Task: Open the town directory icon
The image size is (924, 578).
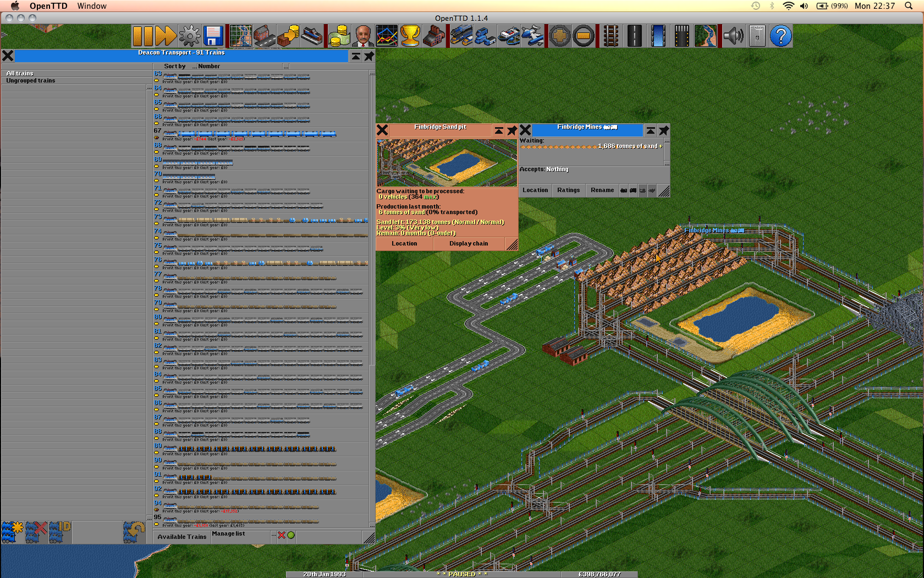Action: pos(265,36)
